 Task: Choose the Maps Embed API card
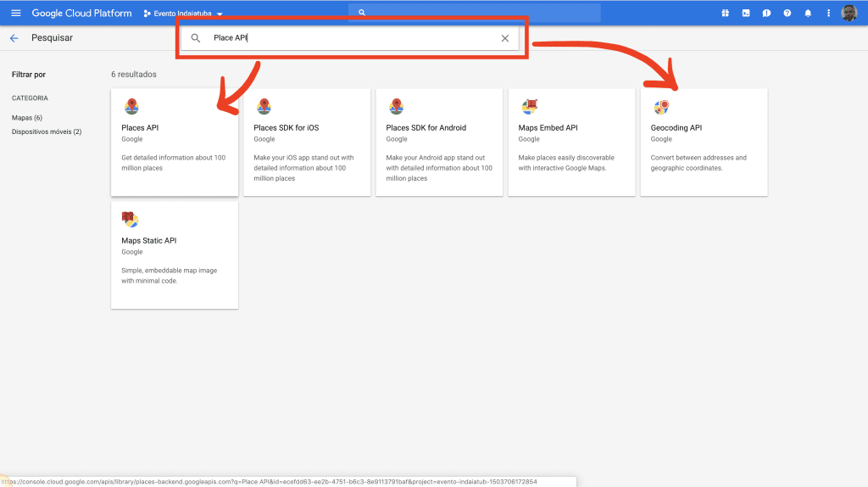[x=570, y=142]
